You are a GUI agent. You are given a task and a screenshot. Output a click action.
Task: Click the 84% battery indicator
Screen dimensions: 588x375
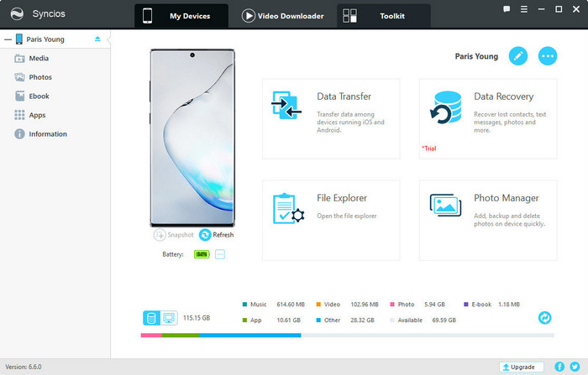pos(202,254)
